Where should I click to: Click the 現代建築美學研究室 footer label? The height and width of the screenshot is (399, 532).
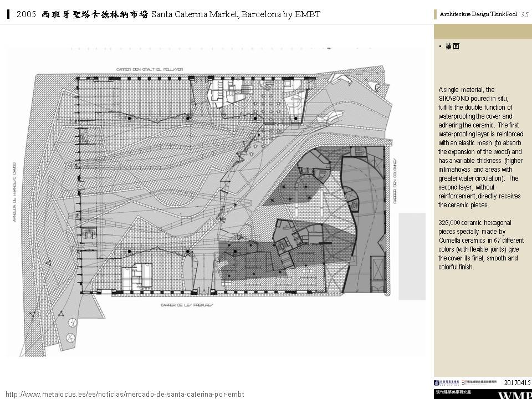click(453, 392)
